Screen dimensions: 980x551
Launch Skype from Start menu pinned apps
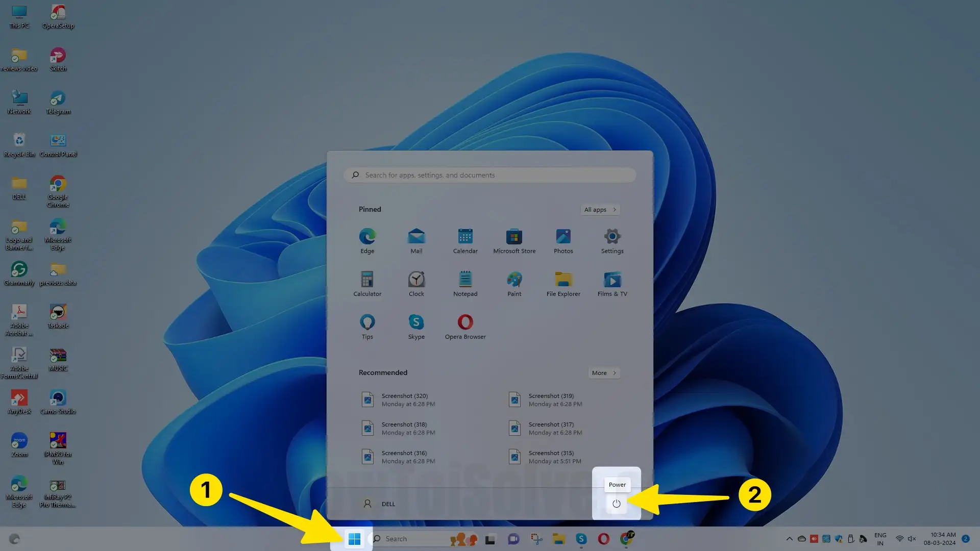pos(416,327)
